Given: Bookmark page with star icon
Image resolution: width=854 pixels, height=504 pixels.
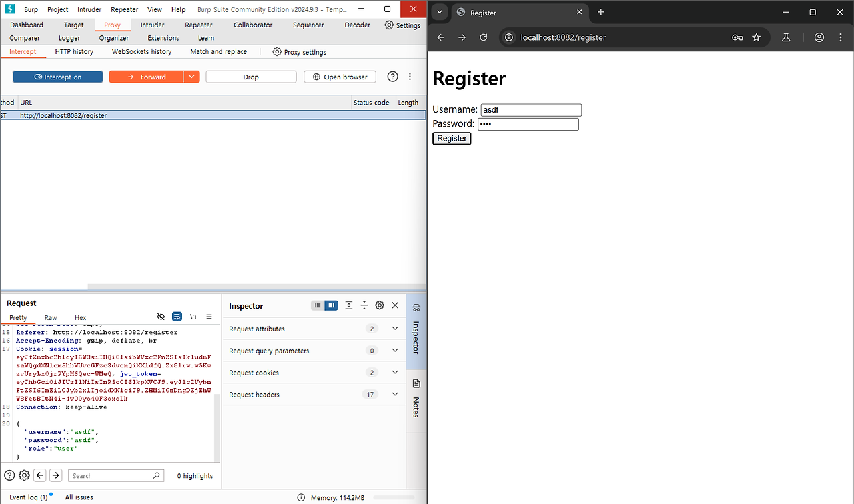Looking at the screenshot, I should 757,37.
